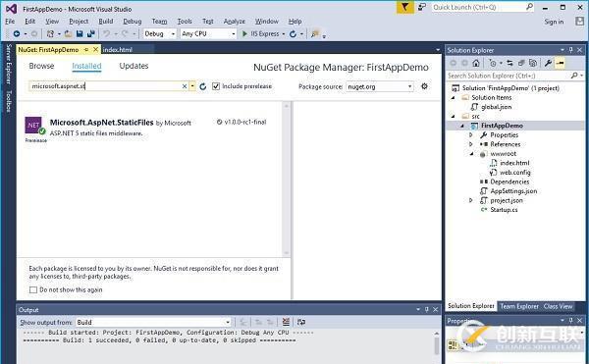Click Categorized icon in Properties panel
The image size is (589, 364).
(x=453, y=344)
